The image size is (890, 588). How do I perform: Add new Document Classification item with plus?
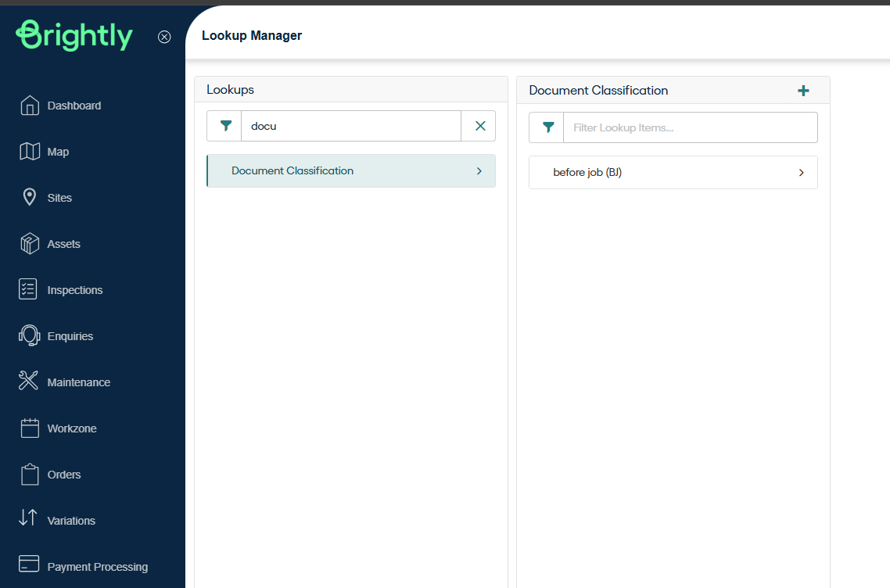click(x=803, y=91)
